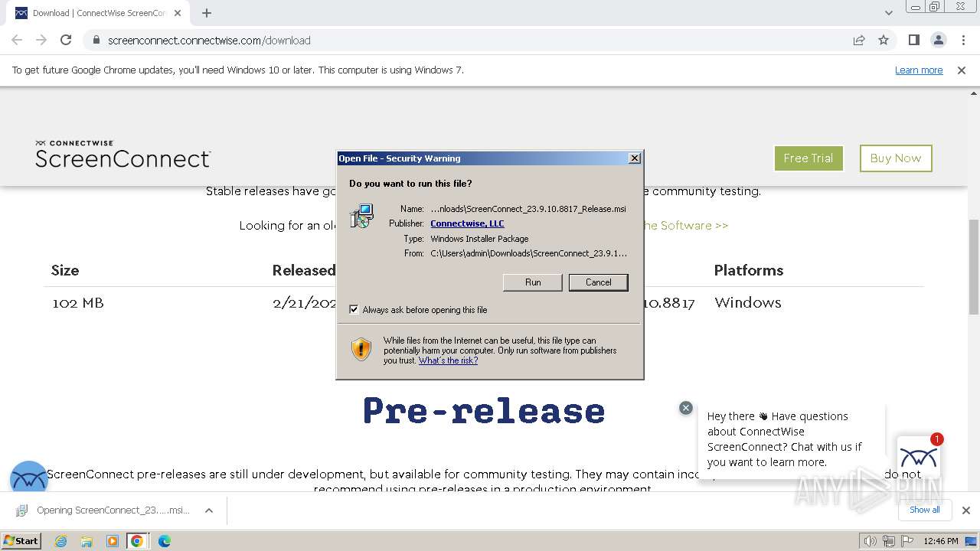Dismiss the chat popup with the X icon

(686, 409)
